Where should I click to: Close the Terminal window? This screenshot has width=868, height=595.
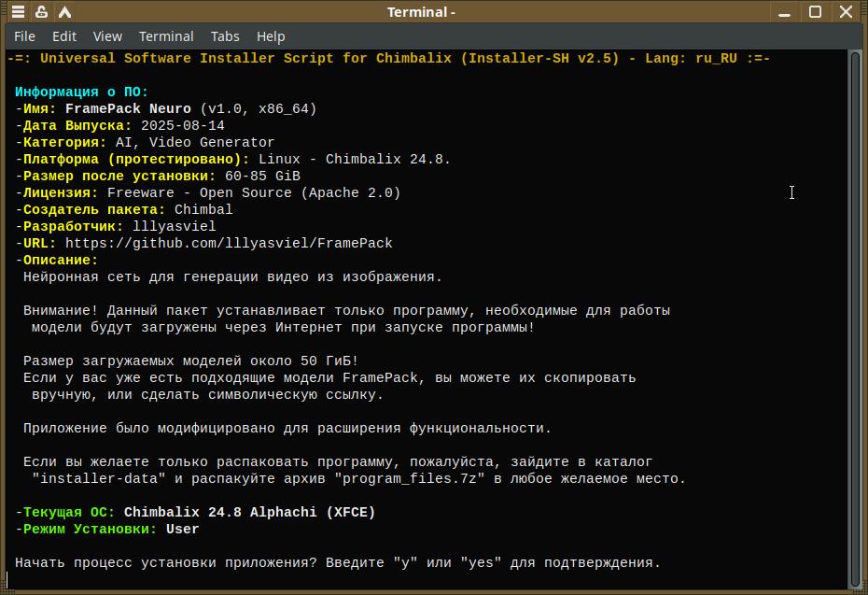coord(847,12)
